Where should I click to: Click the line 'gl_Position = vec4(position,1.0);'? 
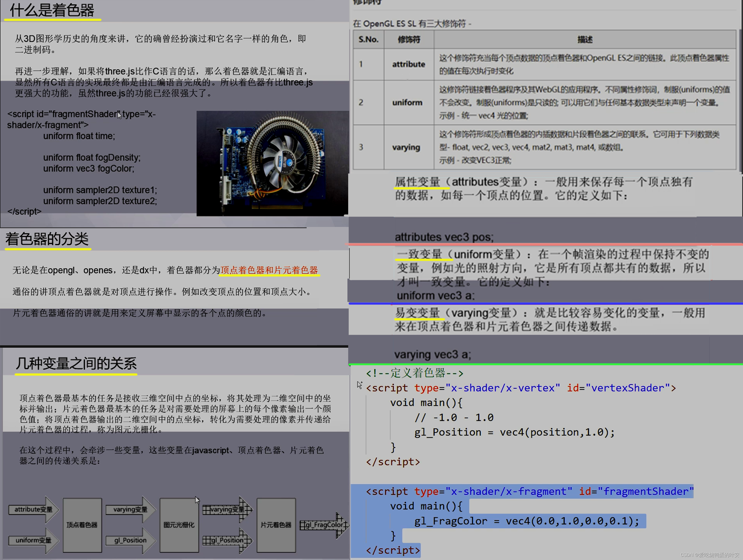[x=514, y=432]
